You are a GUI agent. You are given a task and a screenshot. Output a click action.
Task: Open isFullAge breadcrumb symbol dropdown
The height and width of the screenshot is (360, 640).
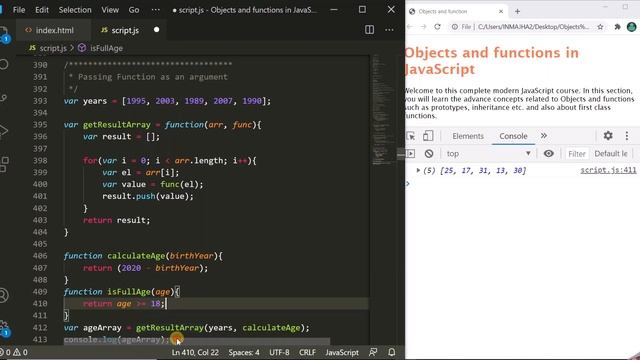click(x=100, y=48)
